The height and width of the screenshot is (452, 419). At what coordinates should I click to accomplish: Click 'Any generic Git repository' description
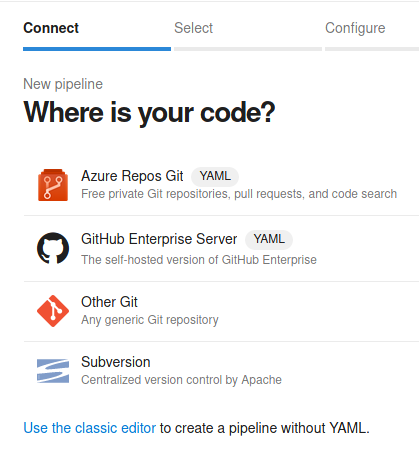pos(150,320)
